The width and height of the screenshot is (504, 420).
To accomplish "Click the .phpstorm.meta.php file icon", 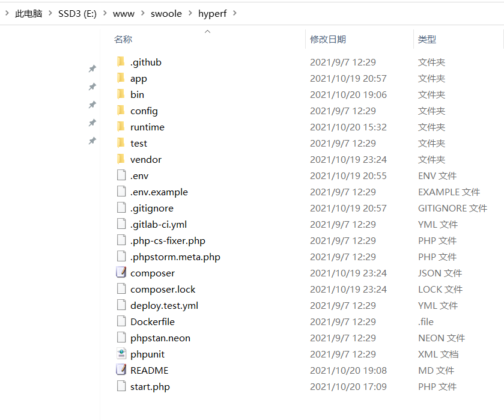I will [121, 257].
